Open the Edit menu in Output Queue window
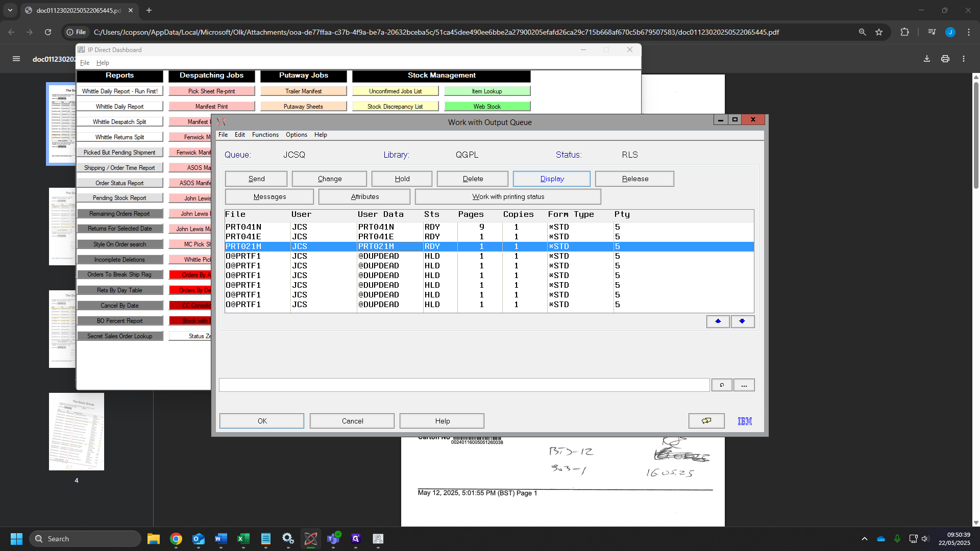 pyautogui.click(x=240, y=135)
